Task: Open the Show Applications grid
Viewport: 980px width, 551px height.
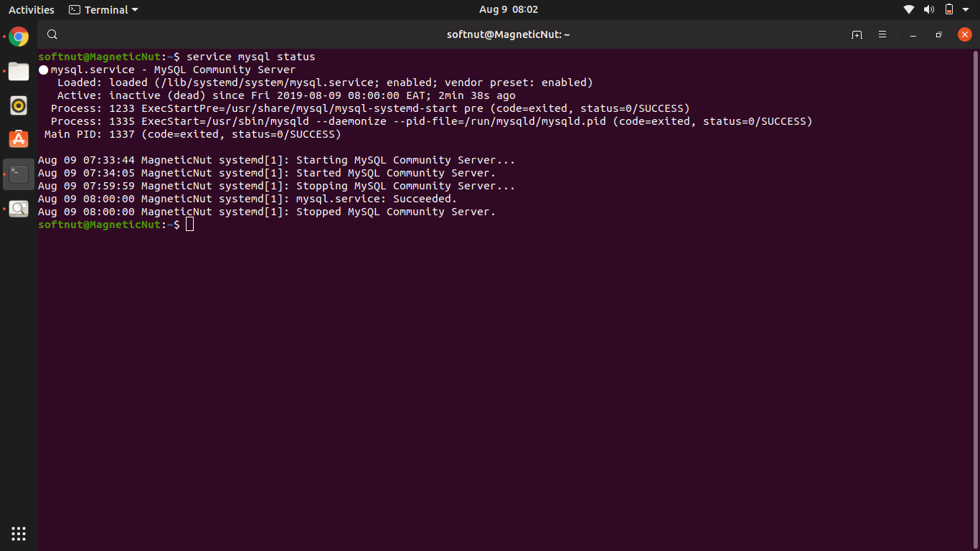Action: pyautogui.click(x=18, y=533)
